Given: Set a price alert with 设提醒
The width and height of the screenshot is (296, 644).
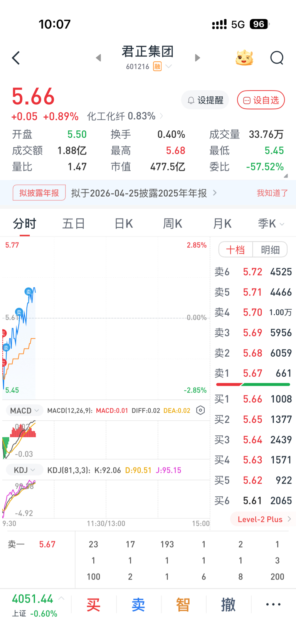Looking at the screenshot, I should (205, 100).
